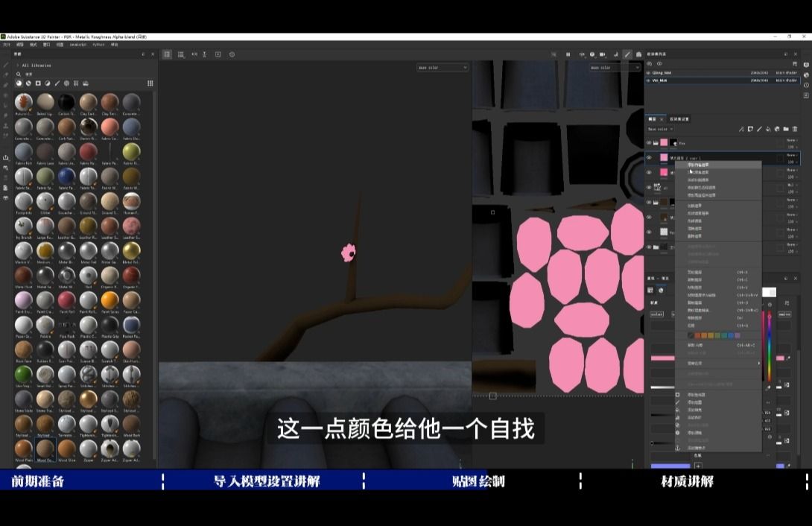Add a fill layer using the paint-bucket icon
Screen dimensions: 812x526
768,129
